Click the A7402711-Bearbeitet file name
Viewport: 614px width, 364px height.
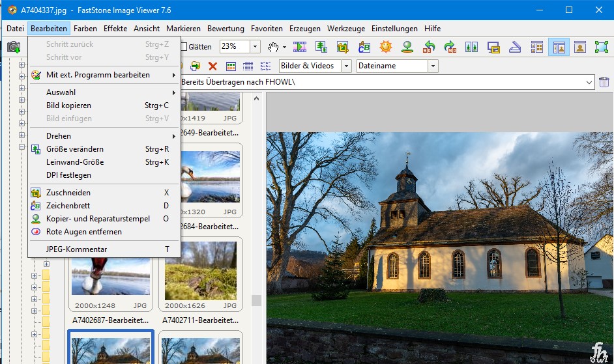pyautogui.click(x=201, y=320)
